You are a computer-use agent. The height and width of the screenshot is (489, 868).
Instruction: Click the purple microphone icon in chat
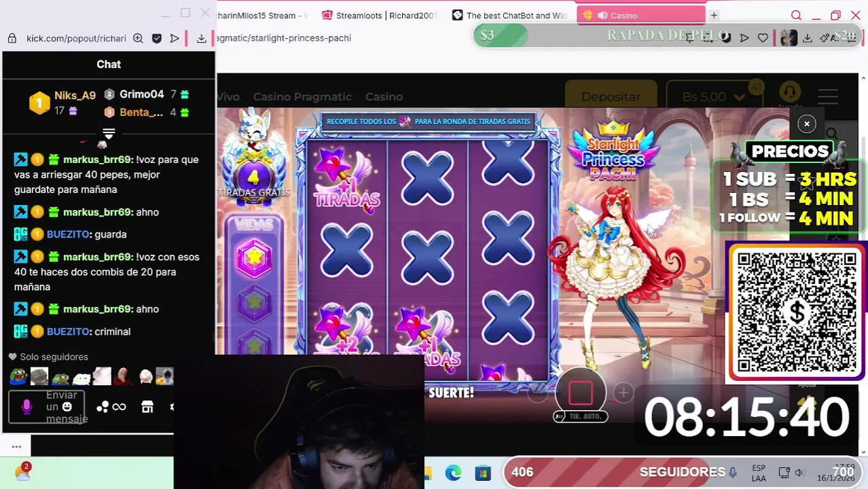tap(26, 406)
